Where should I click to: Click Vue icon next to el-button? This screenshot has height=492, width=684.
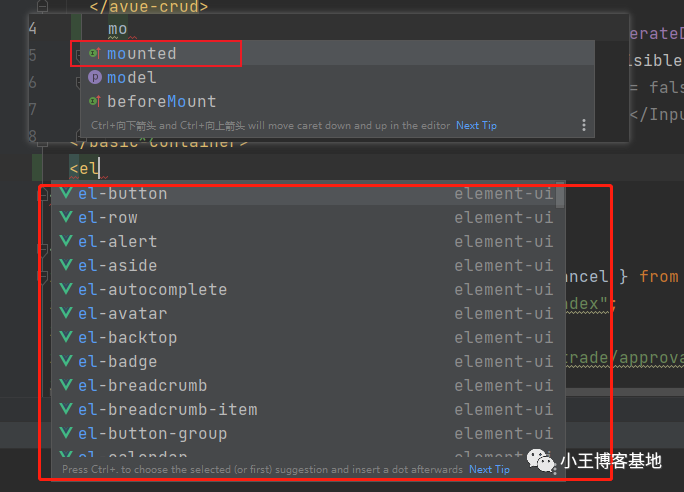[x=66, y=193]
